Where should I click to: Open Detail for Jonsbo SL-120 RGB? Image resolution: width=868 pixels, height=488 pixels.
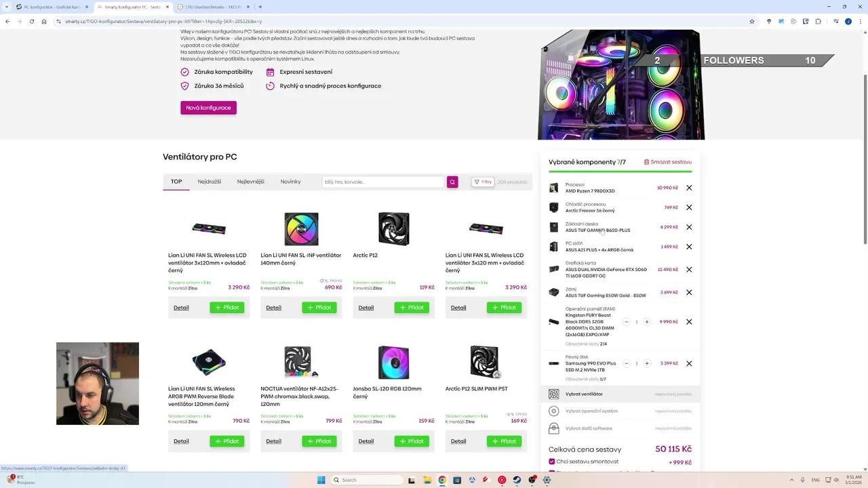366,441
